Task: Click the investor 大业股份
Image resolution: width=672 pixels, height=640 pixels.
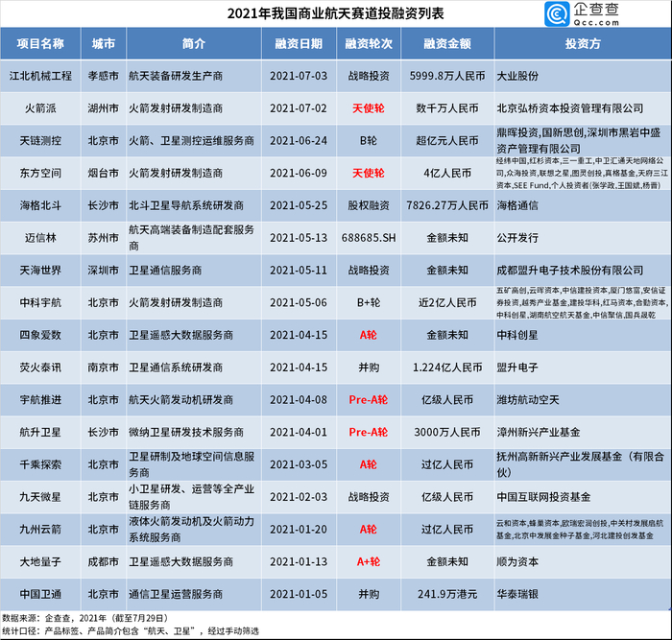Action: coord(517,76)
